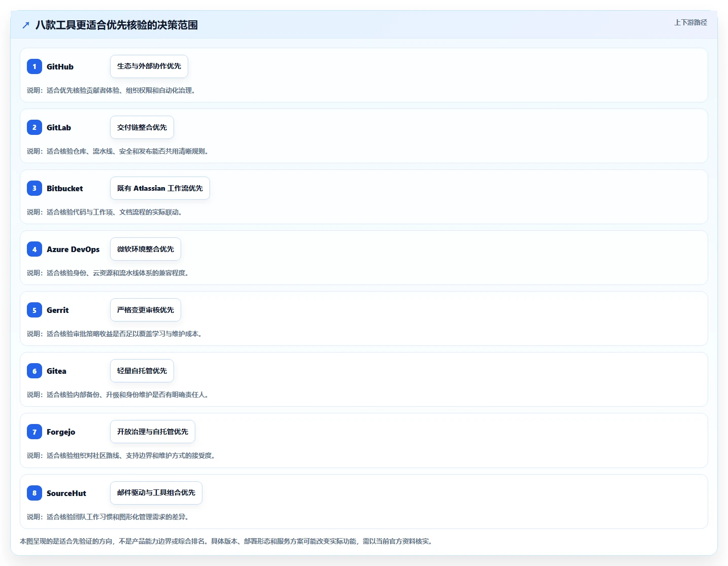Click Azure DevOps note about 身份、云资源
728x566 pixels.
click(x=108, y=273)
